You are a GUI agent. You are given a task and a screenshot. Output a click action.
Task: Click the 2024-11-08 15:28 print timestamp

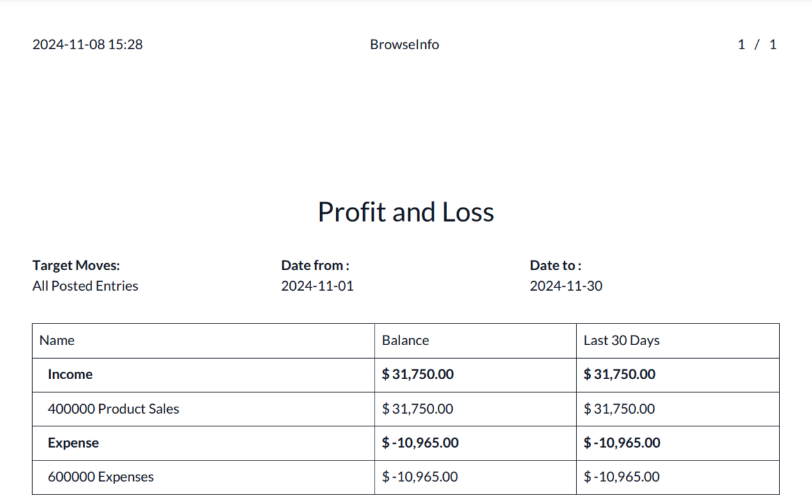[88, 45]
